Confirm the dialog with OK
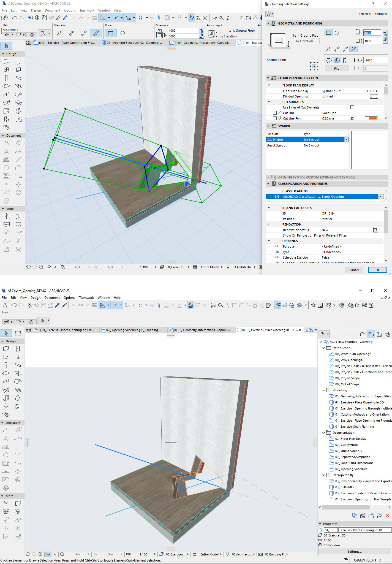This screenshot has height=564, width=392. (x=377, y=270)
